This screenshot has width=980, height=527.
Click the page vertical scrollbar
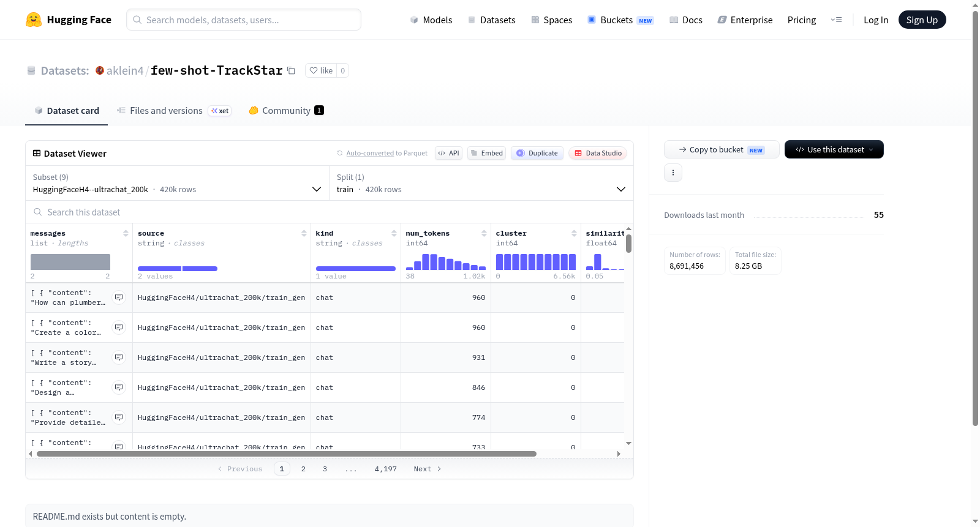coord(975,218)
